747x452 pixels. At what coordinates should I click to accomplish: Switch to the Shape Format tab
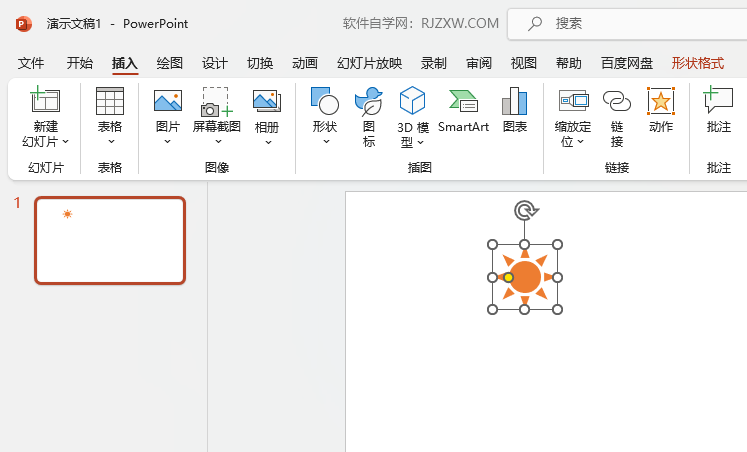[x=698, y=63]
